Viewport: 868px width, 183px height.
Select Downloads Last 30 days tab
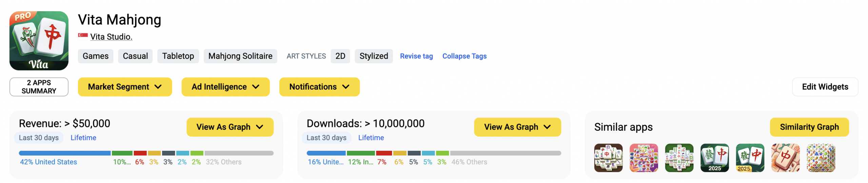(327, 138)
